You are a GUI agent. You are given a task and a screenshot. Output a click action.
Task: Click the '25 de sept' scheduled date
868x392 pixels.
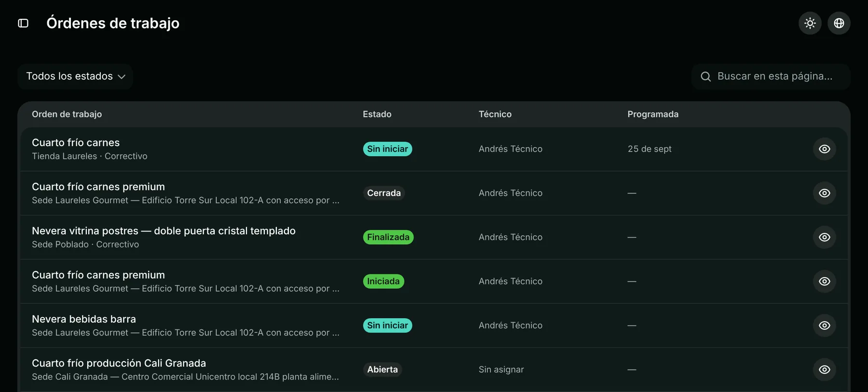point(650,149)
